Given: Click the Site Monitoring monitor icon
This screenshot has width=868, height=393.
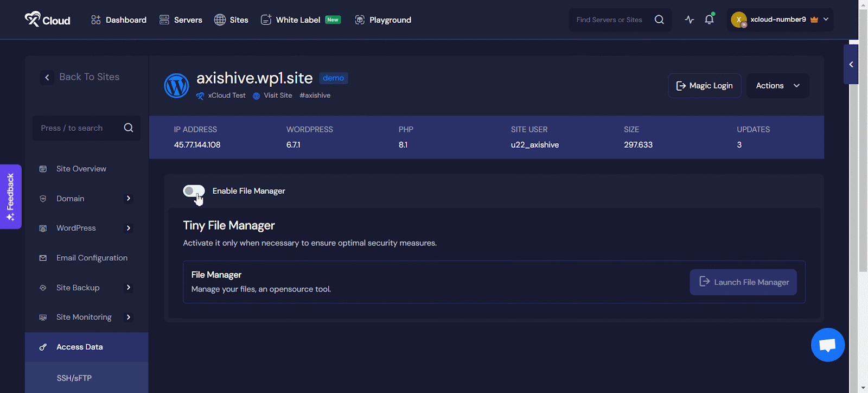Looking at the screenshot, I should click(x=43, y=318).
